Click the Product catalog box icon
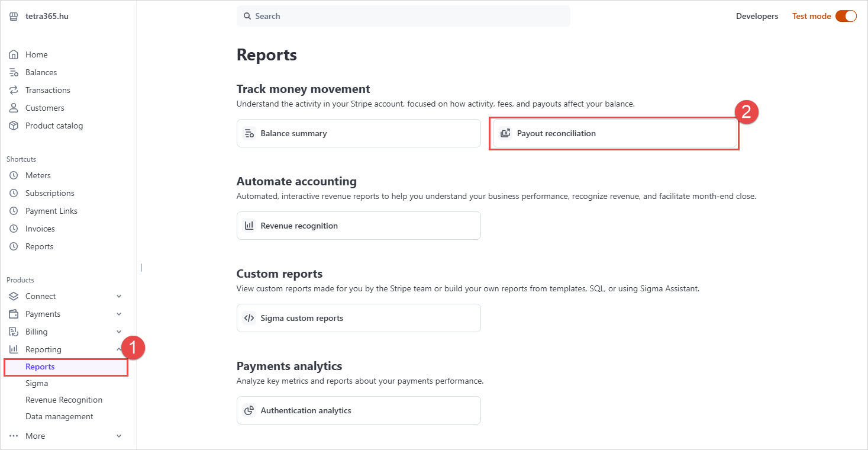This screenshot has height=450, width=868. (14, 126)
